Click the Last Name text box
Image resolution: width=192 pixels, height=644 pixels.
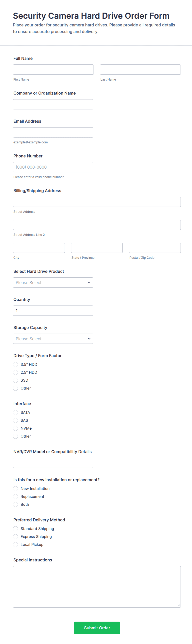coord(140,69)
